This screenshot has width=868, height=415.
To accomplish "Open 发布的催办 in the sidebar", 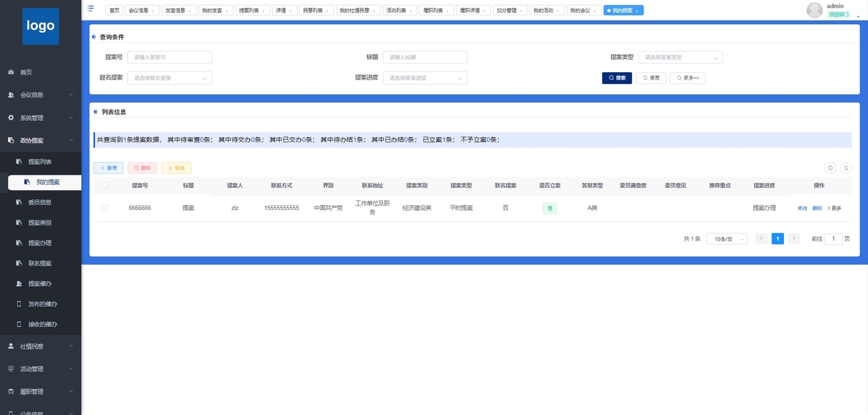I will [x=42, y=304].
